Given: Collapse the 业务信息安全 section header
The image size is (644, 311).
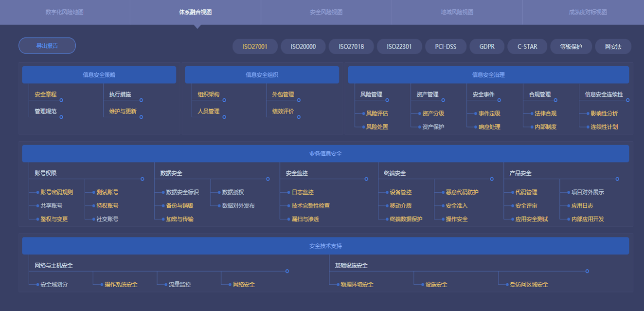Looking at the screenshot, I should (x=325, y=154).
